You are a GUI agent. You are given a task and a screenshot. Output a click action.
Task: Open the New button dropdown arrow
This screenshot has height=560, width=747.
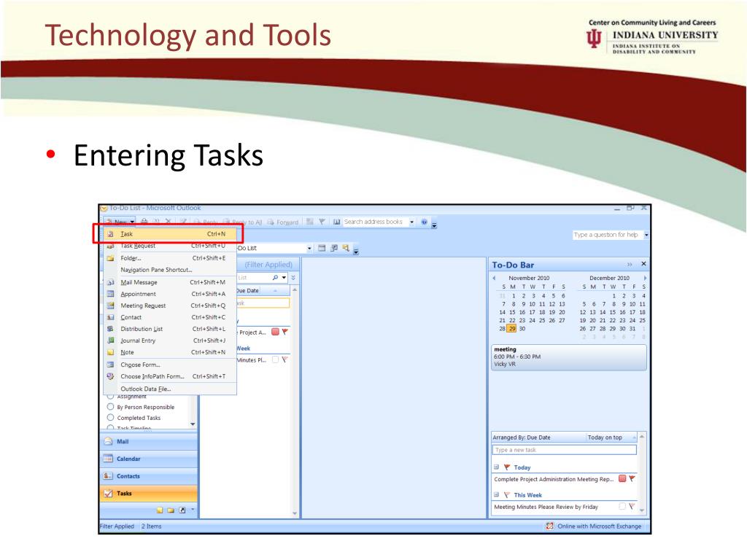[133, 222]
